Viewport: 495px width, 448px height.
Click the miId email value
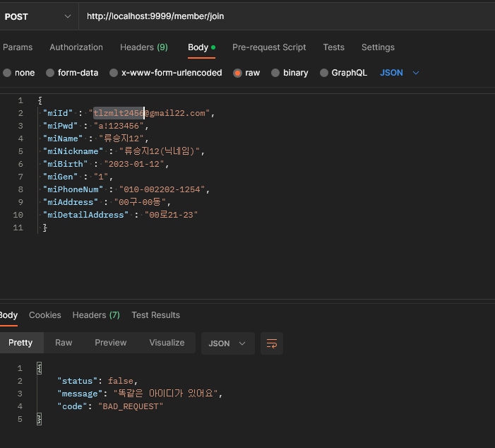click(149, 113)
